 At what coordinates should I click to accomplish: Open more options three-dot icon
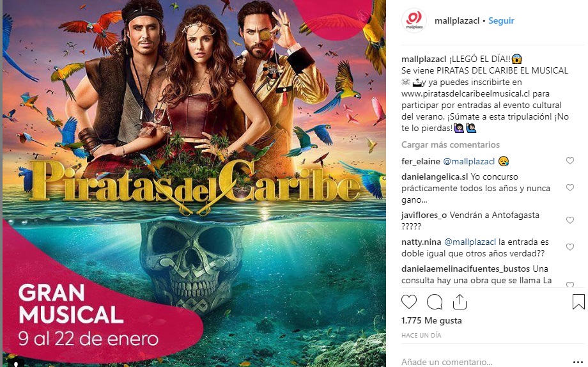578,362
